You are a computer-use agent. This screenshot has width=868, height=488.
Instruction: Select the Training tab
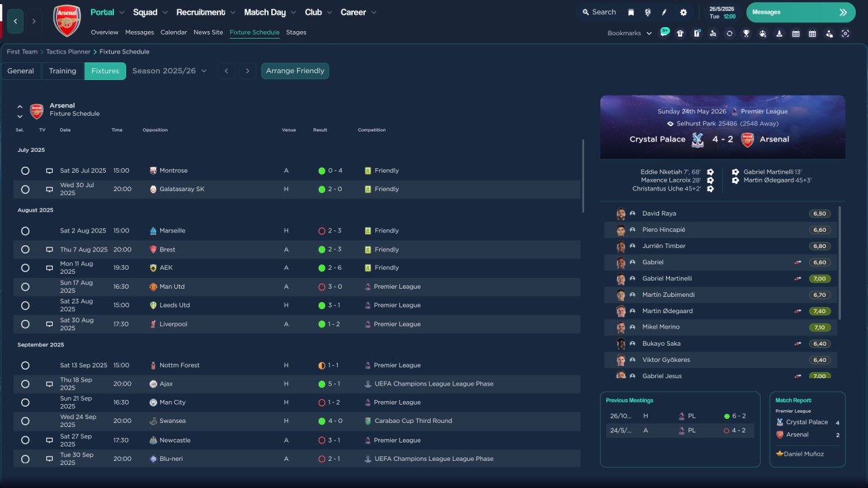tap(62, 71)
